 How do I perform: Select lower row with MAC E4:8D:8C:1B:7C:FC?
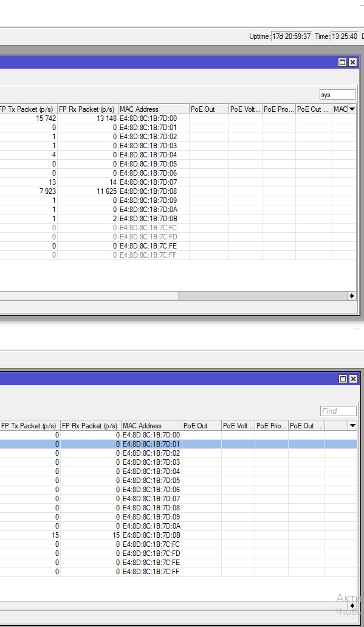pos(179,544)
